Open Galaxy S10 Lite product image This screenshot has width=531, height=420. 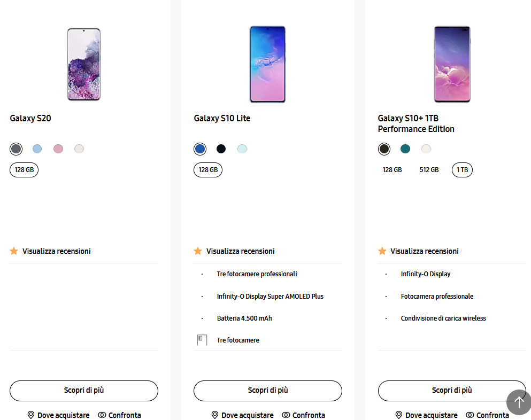(267, 64)
